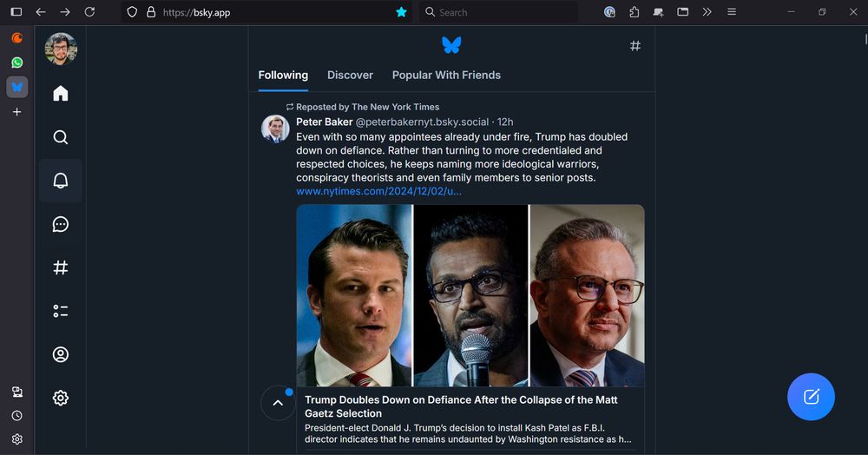Click the compose new post button
This screenshot has width=868, height=455.
(x=811, y=397)
